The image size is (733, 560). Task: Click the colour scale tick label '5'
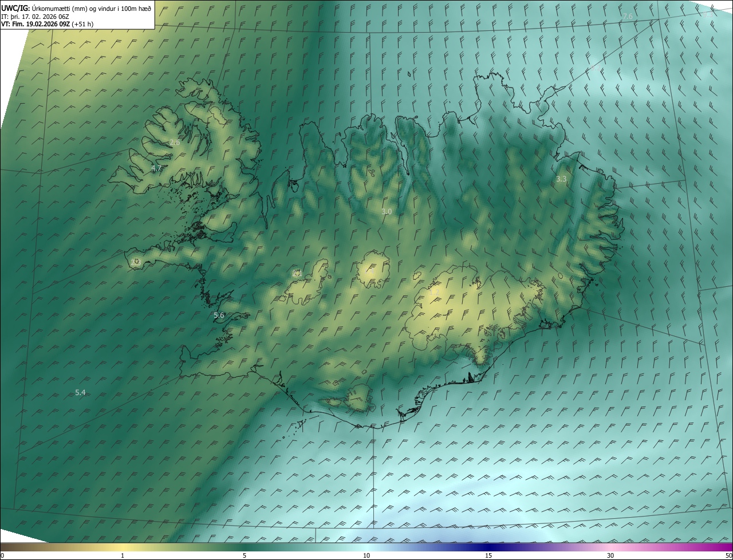click(x=245, y=555)
